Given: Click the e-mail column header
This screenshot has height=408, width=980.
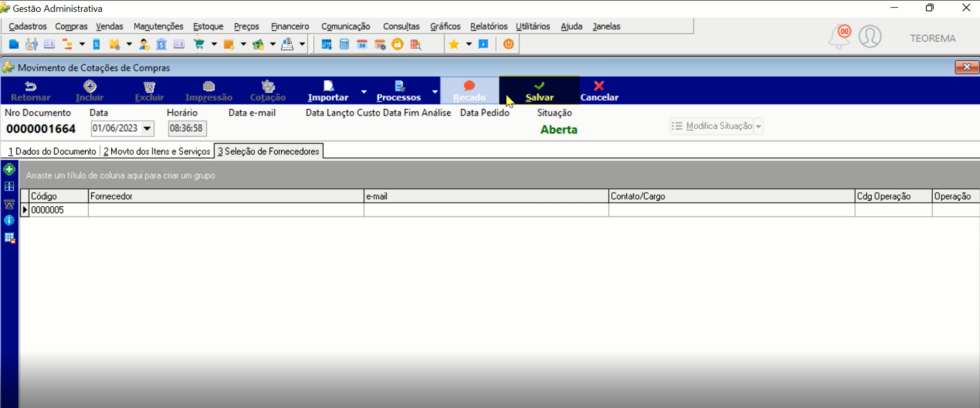Looking at the screenshot, I should pyautogui.click(x=486, y=196).
